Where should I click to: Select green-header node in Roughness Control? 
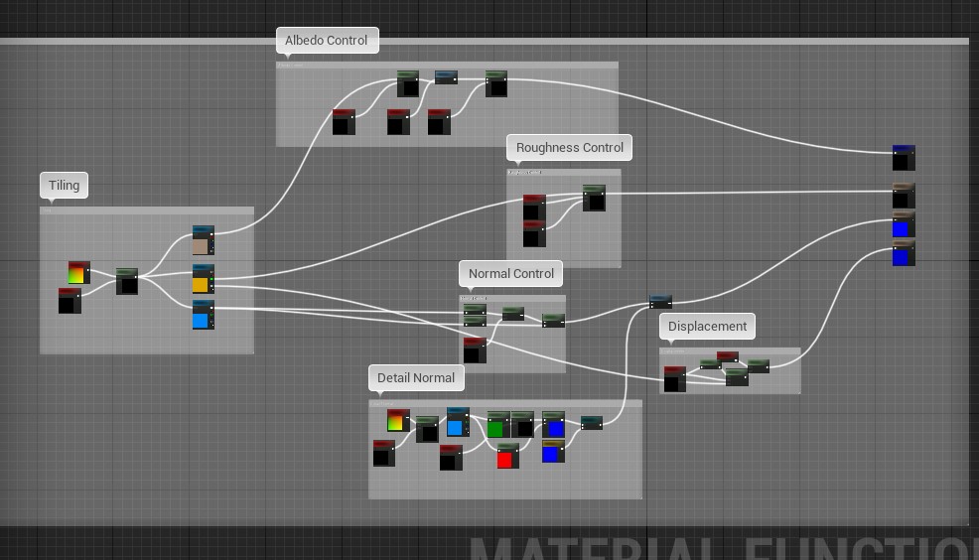click(x=594, y=198)
